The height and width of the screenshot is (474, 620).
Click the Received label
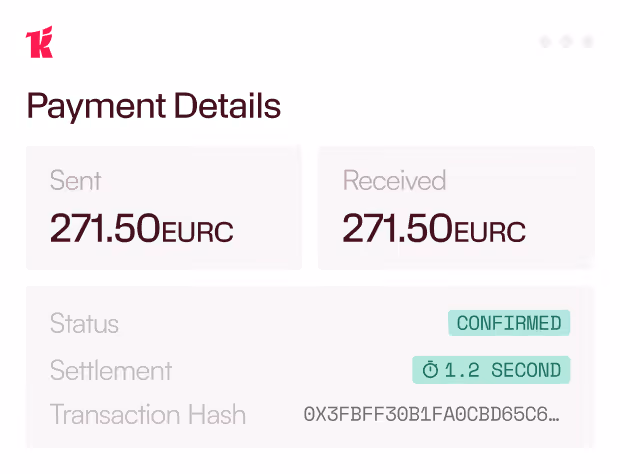394,180
